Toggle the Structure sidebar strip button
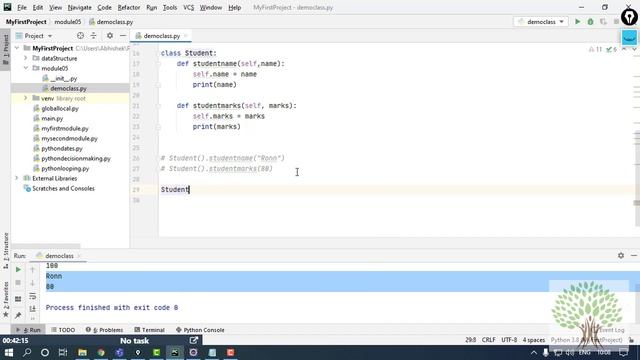Viewport: 640px width, 360px height. [5, 250]
